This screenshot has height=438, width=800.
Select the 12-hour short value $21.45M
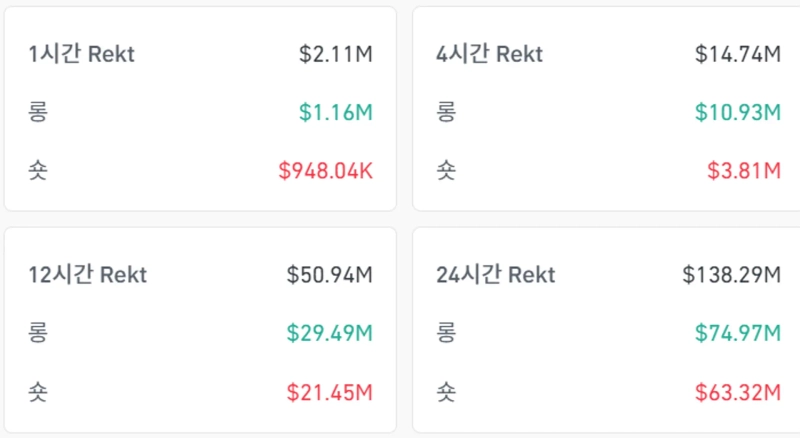point(330,391)
